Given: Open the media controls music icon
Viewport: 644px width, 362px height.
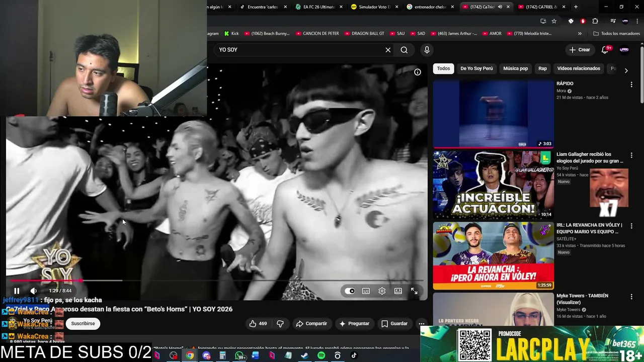Looking at the screenshot, I should (x=612, y=21).
